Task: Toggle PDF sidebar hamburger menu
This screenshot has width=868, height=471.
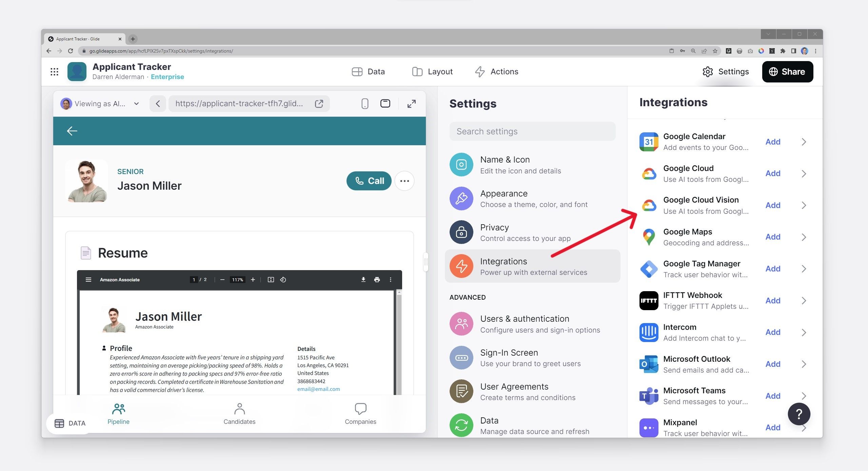Action: click(88, 280)
